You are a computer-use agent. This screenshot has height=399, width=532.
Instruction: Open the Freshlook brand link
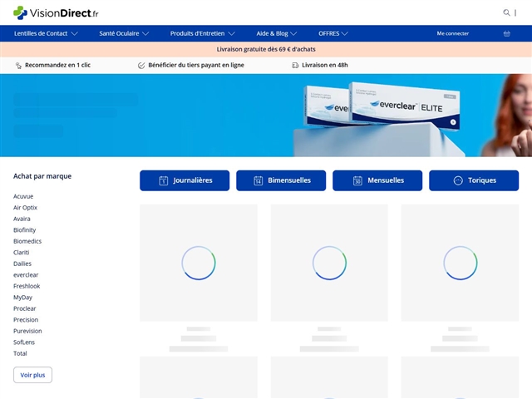click(27, 286)
